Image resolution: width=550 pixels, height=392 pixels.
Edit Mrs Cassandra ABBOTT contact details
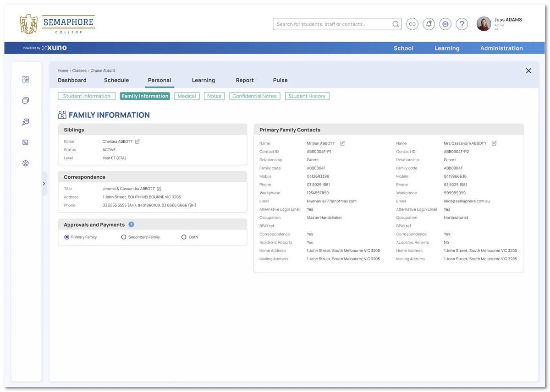coord(494,143)
